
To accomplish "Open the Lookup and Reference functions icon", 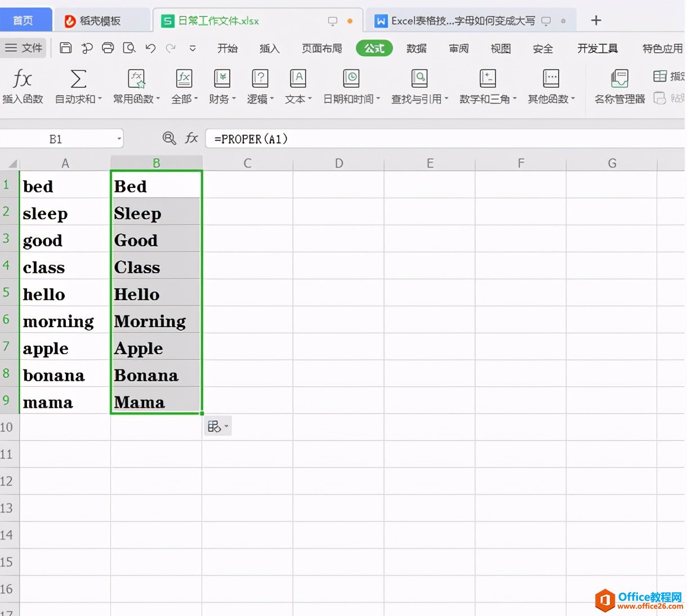I will [420, 78].
